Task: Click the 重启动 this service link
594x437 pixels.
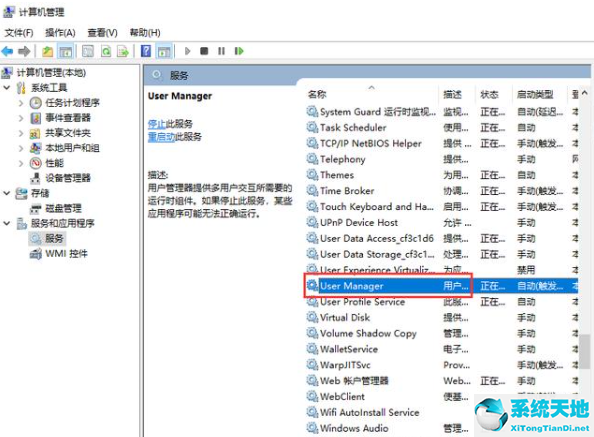Action: pos(161,137)
